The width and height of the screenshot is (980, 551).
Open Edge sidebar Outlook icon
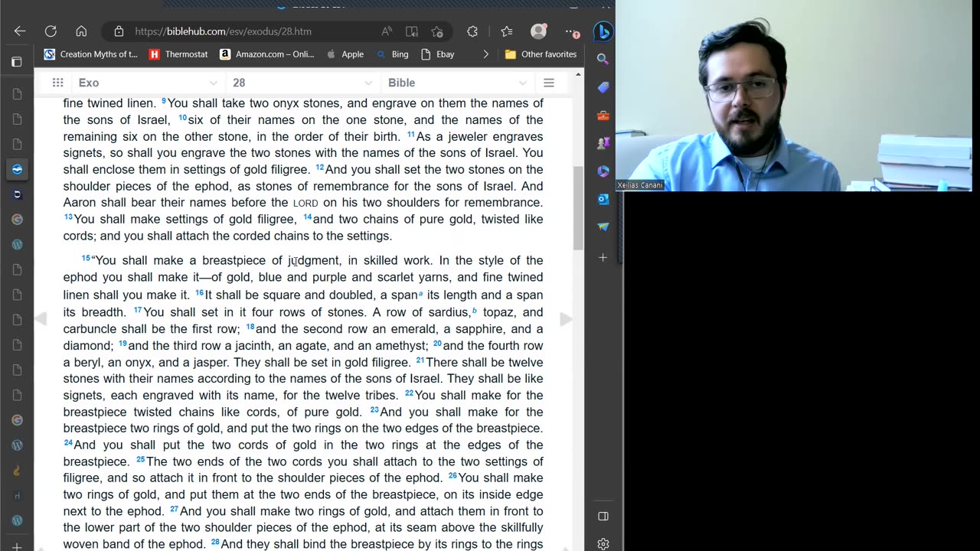click(x=603, y=199)
